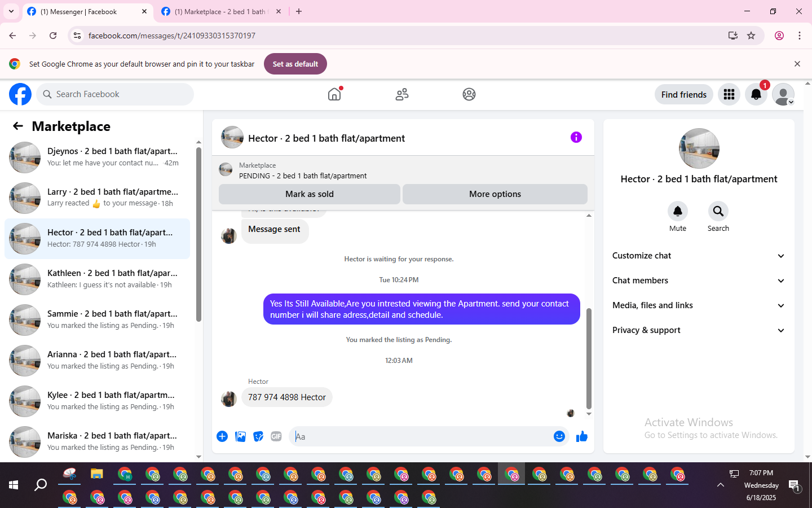Show hidden system tray icons
The image size is (812, 508).
(x=721, y=485)
